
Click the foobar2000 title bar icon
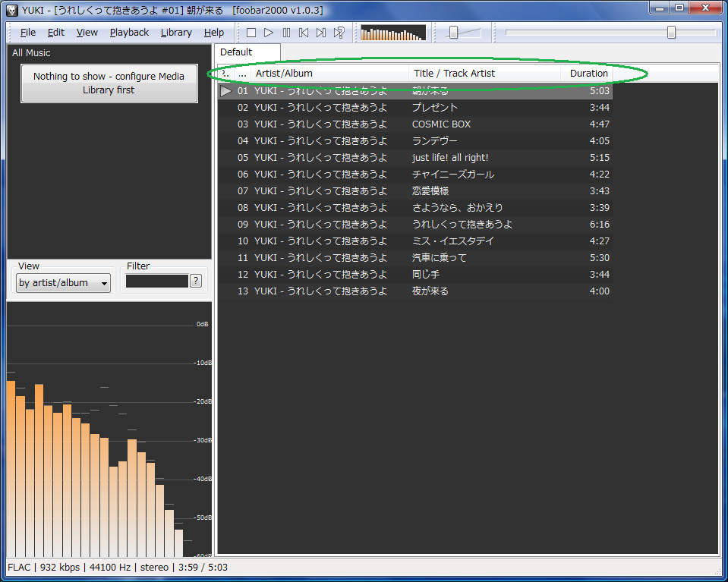11,10
